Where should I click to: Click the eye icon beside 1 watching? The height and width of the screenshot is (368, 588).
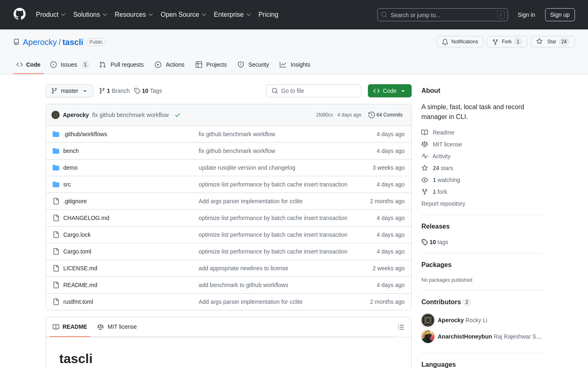coord(425,180)
